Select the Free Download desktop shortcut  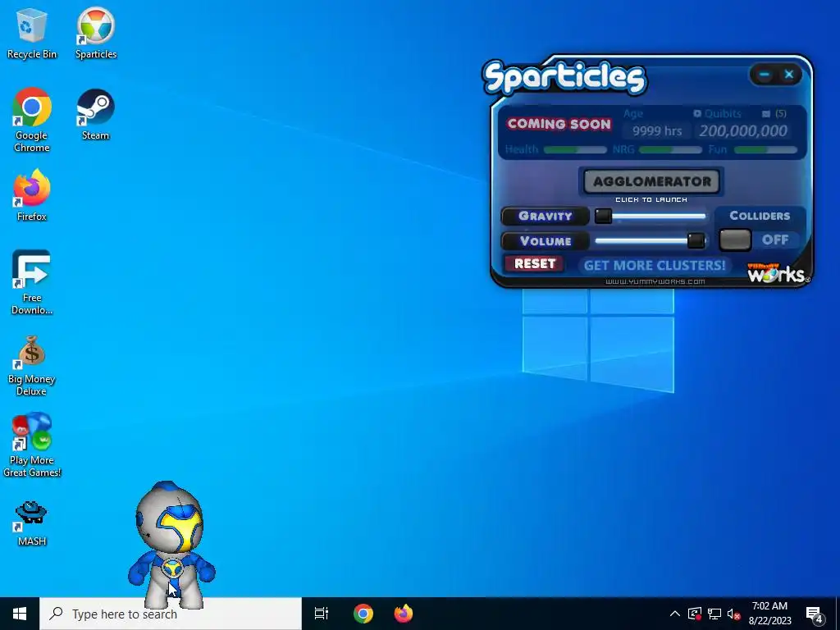[x=32, y=282]
